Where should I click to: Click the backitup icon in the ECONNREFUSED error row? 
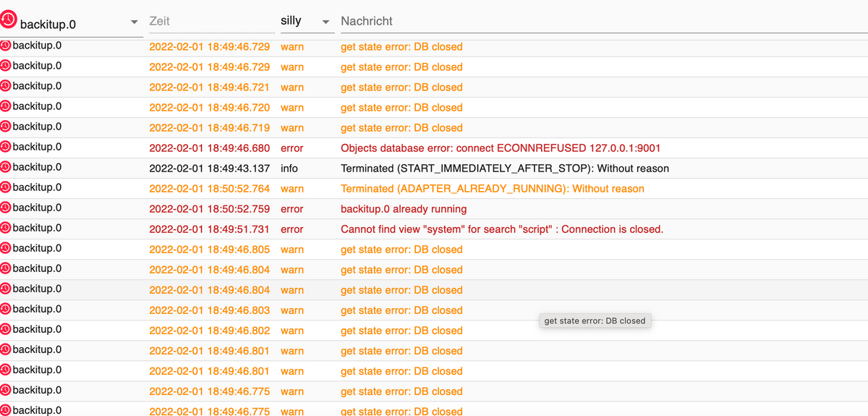pos(6,147)
